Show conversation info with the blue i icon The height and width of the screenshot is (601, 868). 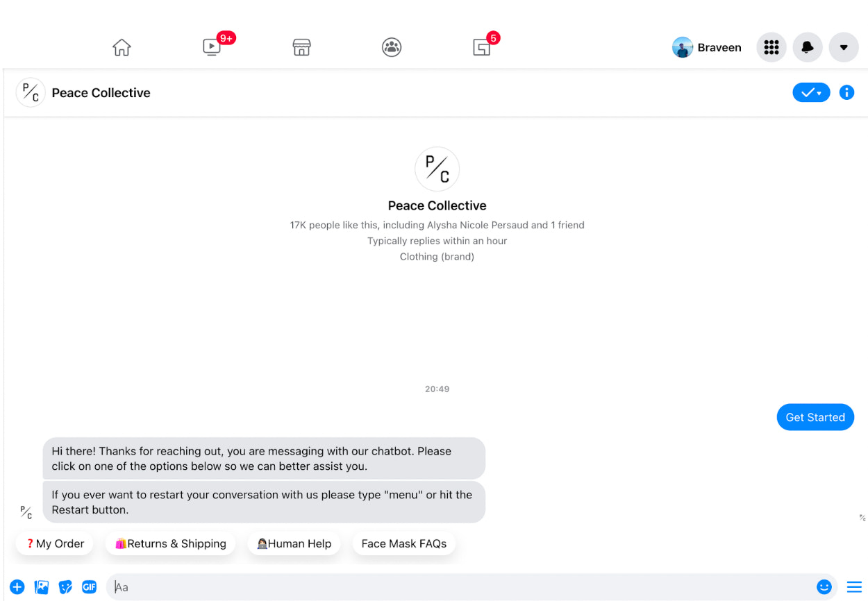click(846, 92)
